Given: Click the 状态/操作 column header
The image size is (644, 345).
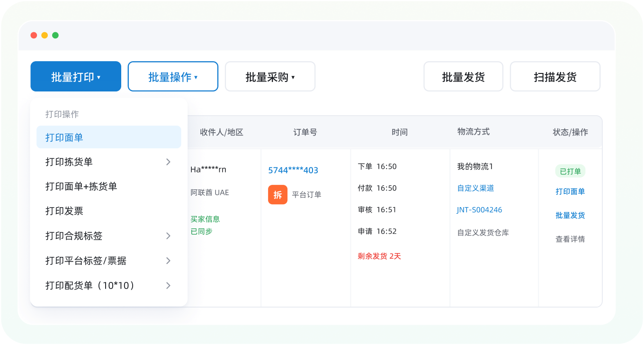Looking at the screenshot, I should tap(570, 132).
